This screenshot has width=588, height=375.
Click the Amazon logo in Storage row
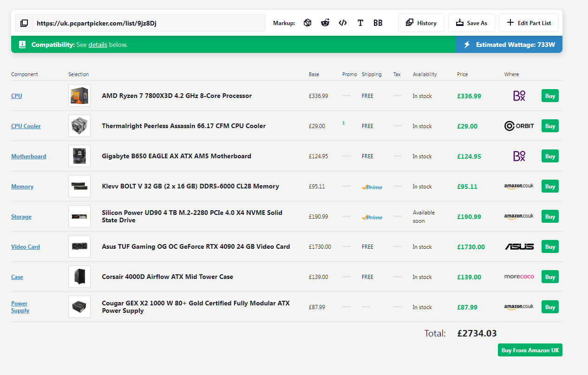(519, 217)
